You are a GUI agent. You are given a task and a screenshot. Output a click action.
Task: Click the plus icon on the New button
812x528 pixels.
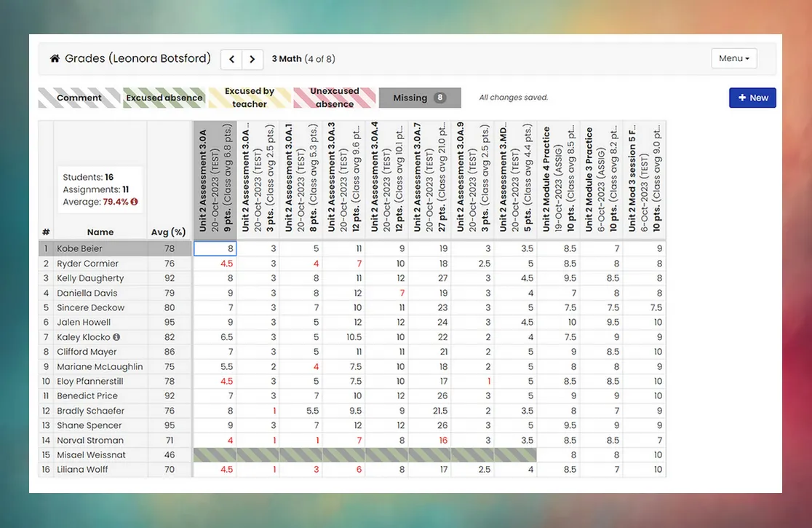(x=741, y=97)
